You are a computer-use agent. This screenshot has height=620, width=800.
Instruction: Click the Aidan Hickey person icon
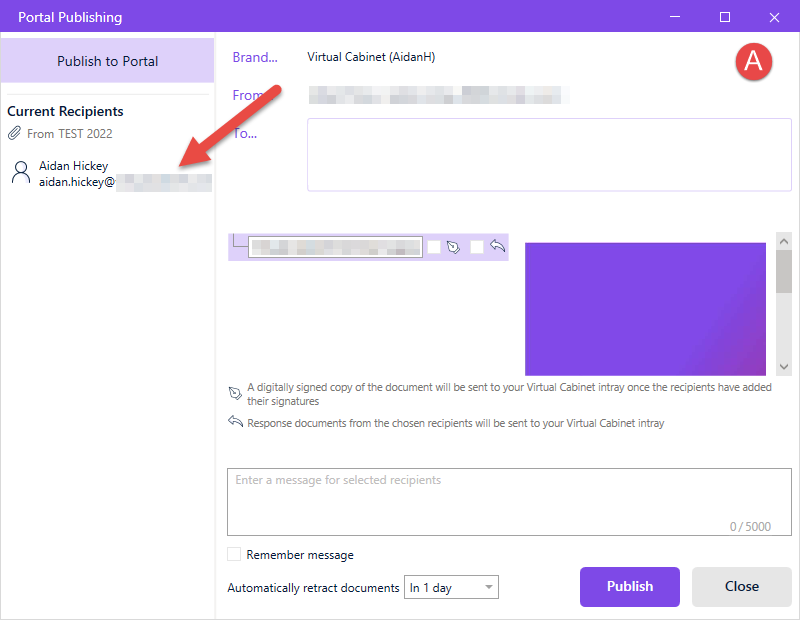[21, 173]
